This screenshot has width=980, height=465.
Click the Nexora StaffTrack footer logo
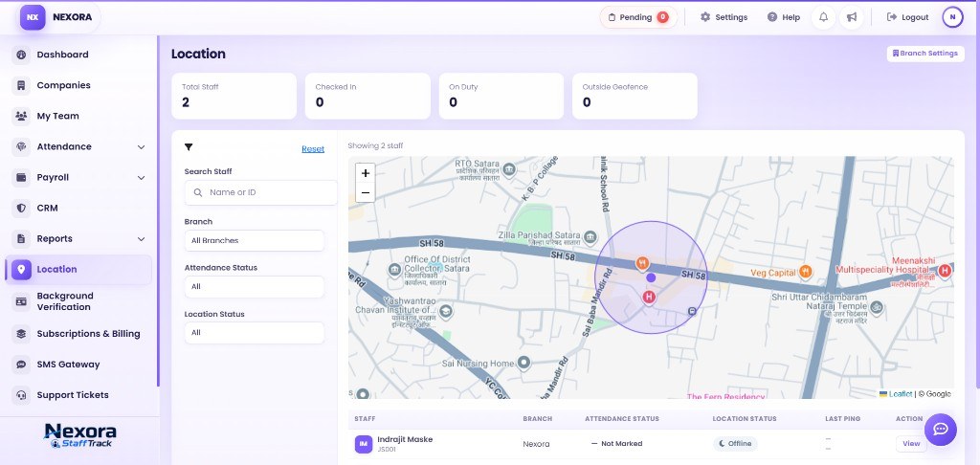[80, 435]
